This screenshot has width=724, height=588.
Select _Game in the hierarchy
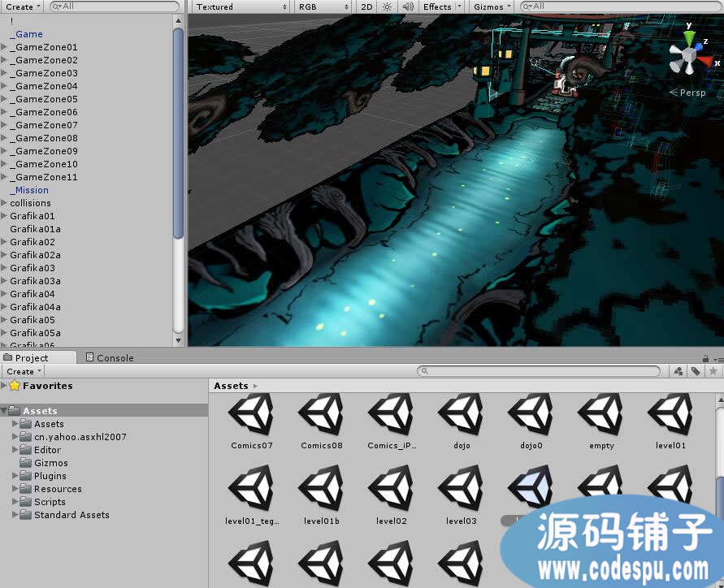pos(26,33)
